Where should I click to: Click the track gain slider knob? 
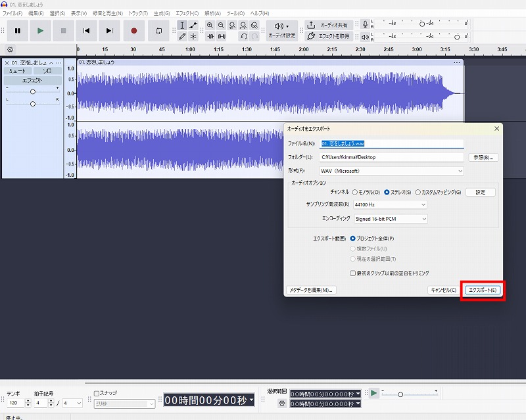[32, 91]
